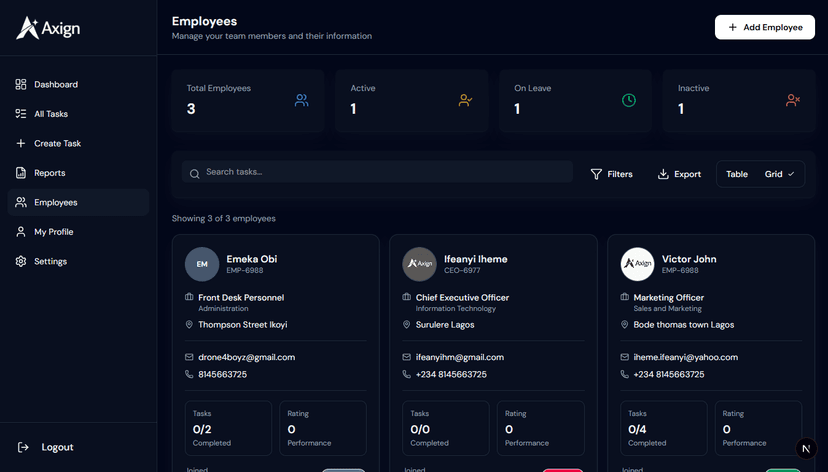Click the Reports document icon
The image size is (828, 472).
click(x=21, y=173)
